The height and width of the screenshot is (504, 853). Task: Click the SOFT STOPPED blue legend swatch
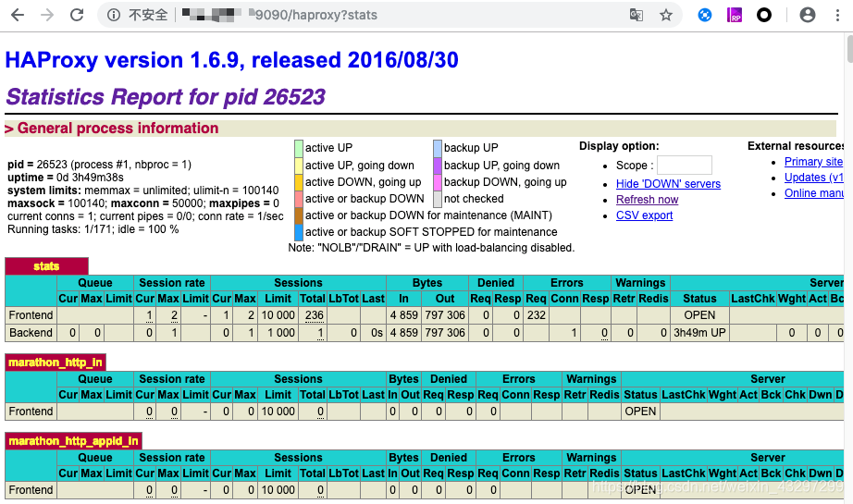(299, 232)
